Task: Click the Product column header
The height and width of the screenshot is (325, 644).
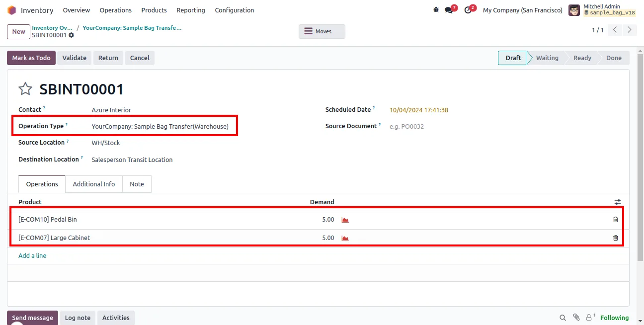Action: (x=30, y=202)
